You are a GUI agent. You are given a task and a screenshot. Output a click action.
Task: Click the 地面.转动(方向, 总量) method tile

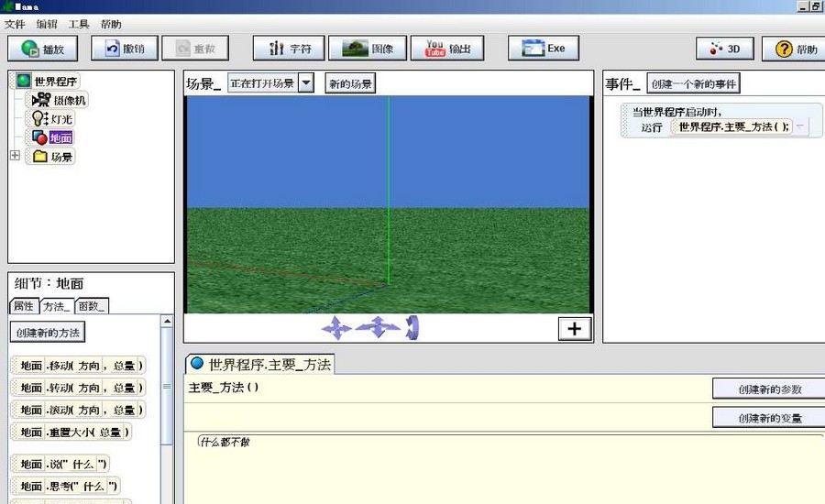point(77,388)
